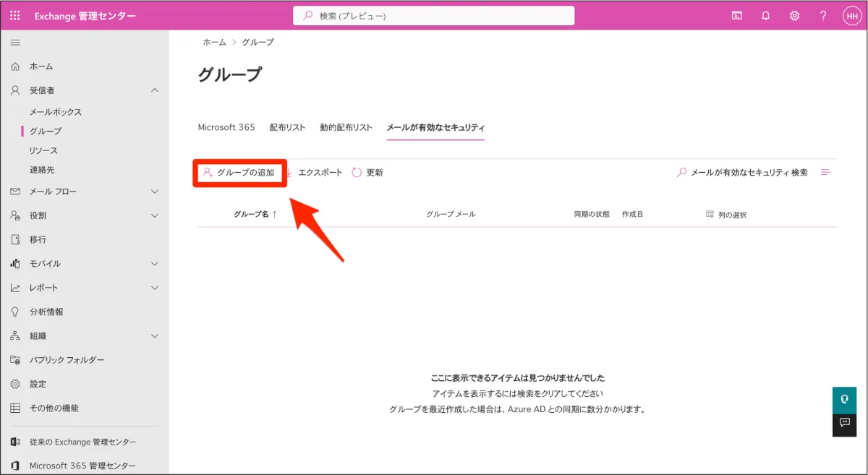
Task: Open the notifications bell
Action: pos(765,15)
